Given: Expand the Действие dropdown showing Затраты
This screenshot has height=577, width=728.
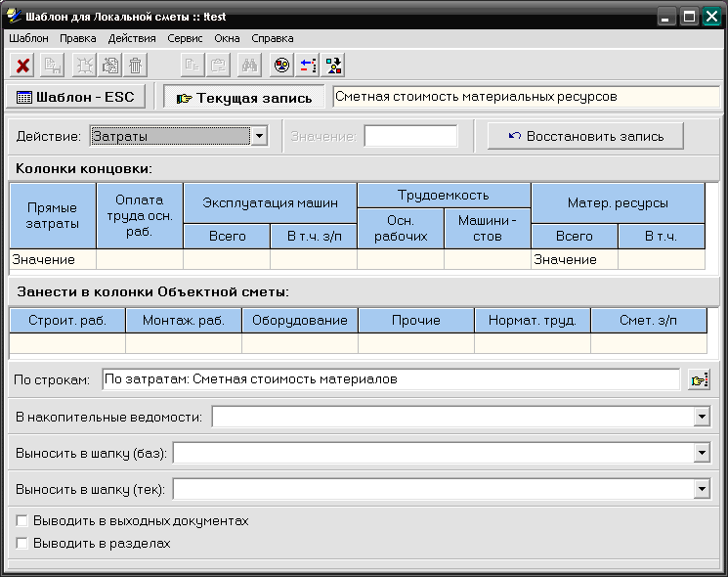Looking at the screenshot, I should (x=259, y=136).
